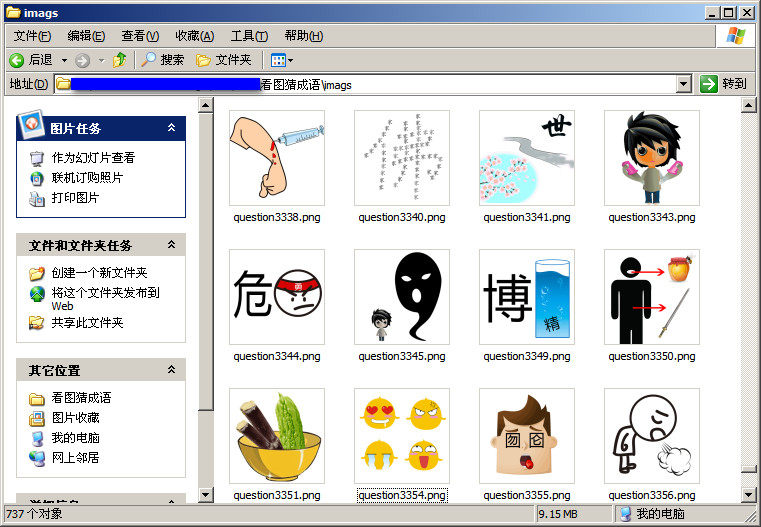Click the file list scroll down arrow
761x527 pixels.
[x=748, y=495]
